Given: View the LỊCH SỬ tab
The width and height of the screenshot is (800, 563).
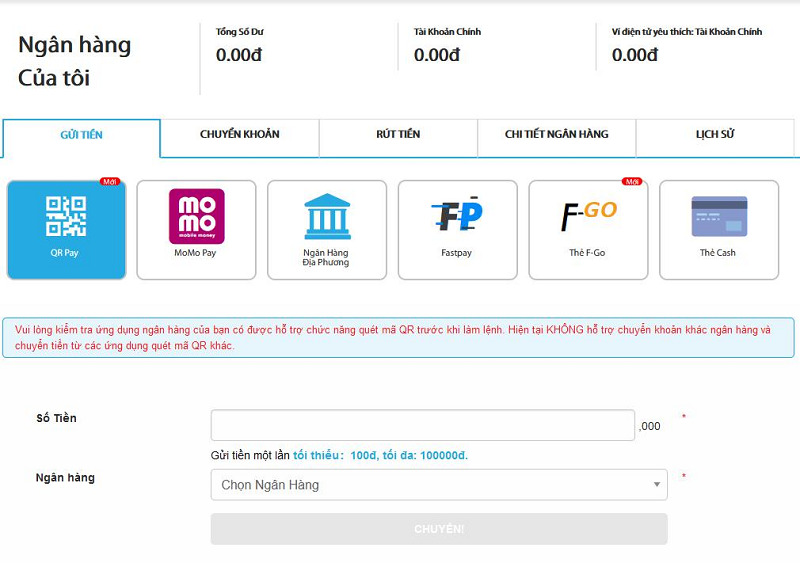Looking at the screenshot, I should click(x=715, y=135).
